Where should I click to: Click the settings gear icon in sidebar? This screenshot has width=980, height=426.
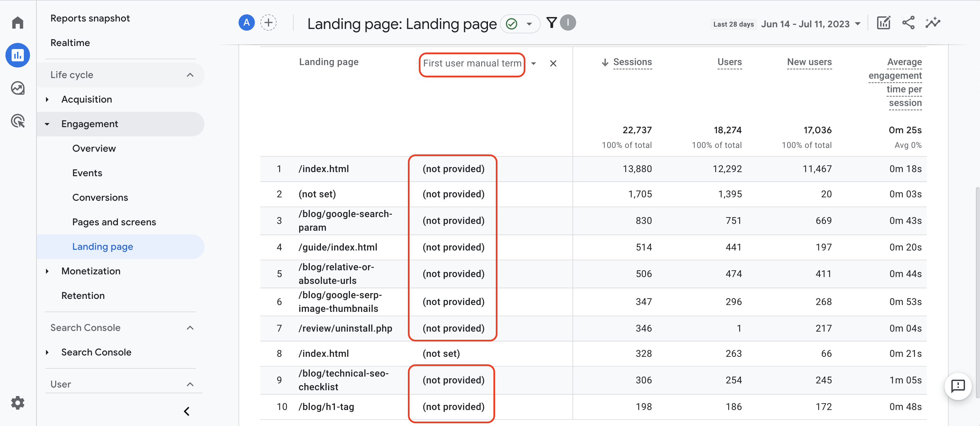[17, 402]
